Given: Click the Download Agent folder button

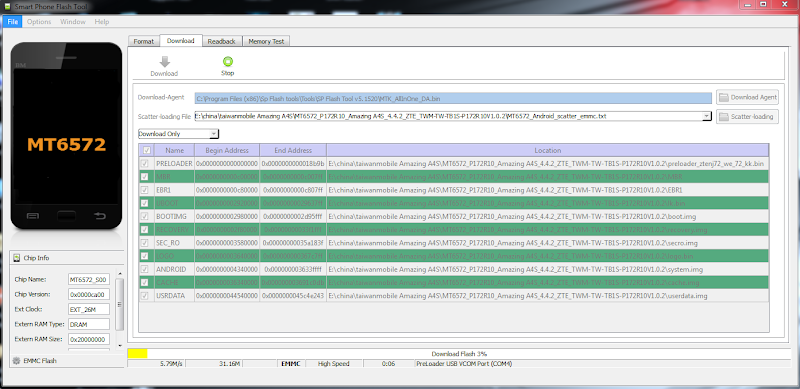Looking at the screenshot, I should click(x=747, y=97).
